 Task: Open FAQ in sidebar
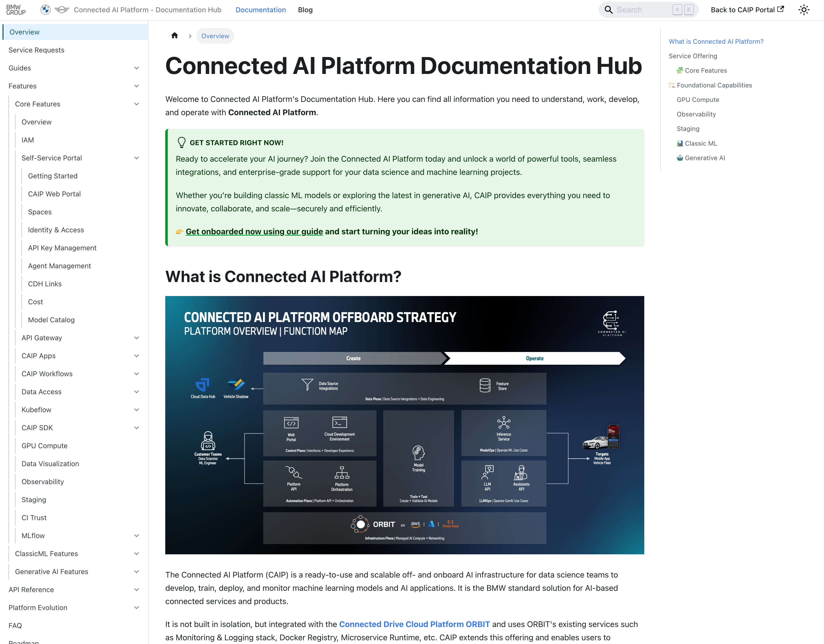coord(15,626)
